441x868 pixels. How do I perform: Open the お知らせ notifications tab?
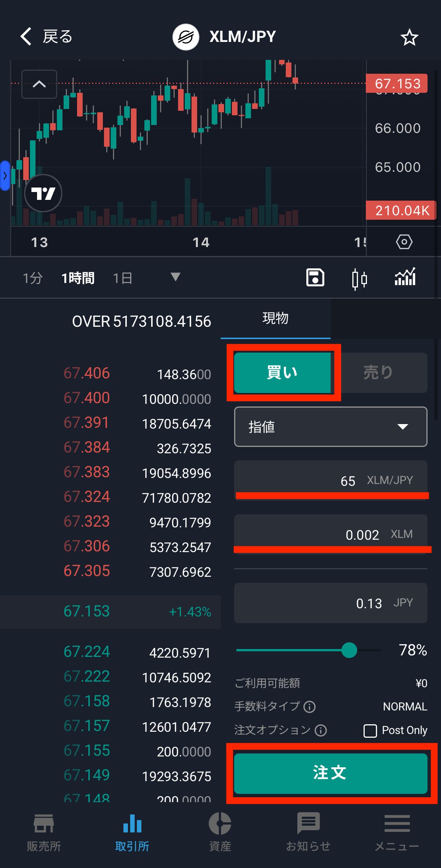point(308,833)
